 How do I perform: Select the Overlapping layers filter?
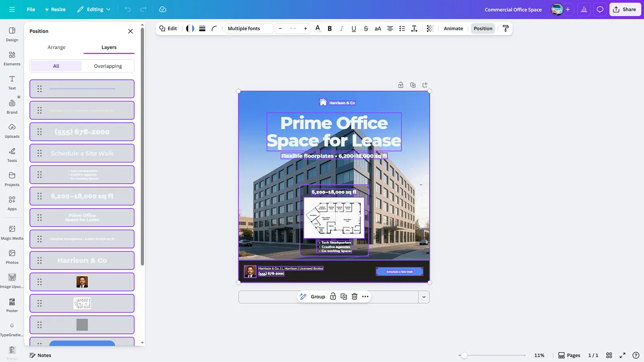click(108, 66)
